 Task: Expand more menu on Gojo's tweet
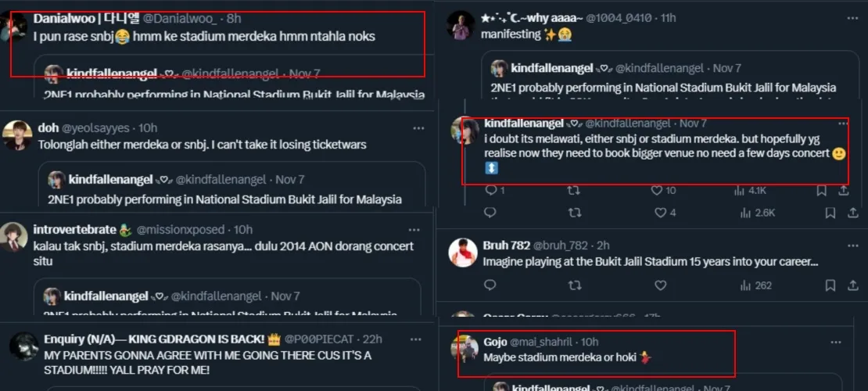click(x=836, y=343)
